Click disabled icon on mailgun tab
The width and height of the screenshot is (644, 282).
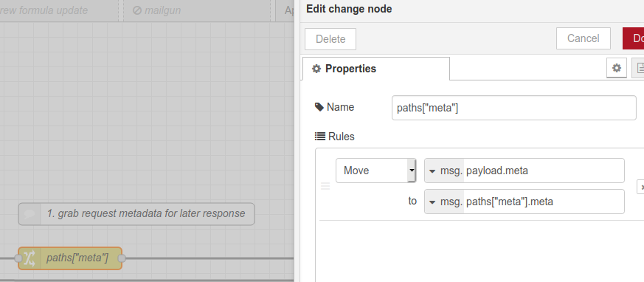(137, 10)
